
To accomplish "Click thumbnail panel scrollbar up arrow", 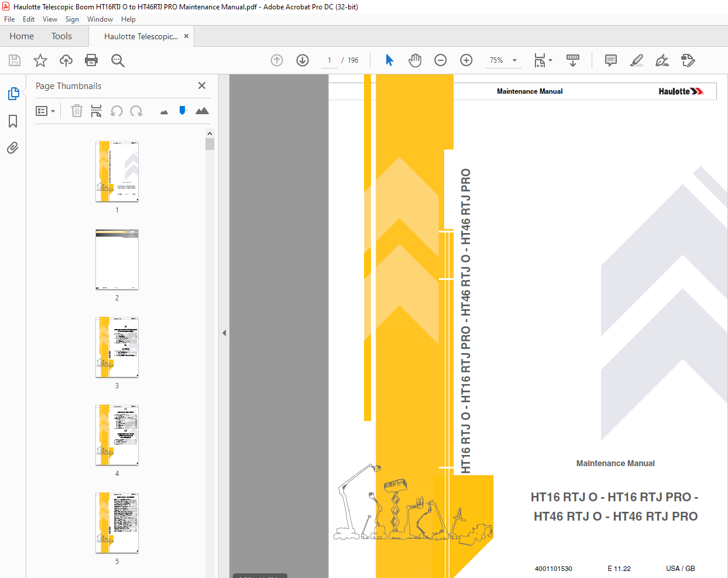I will point(210,133).
